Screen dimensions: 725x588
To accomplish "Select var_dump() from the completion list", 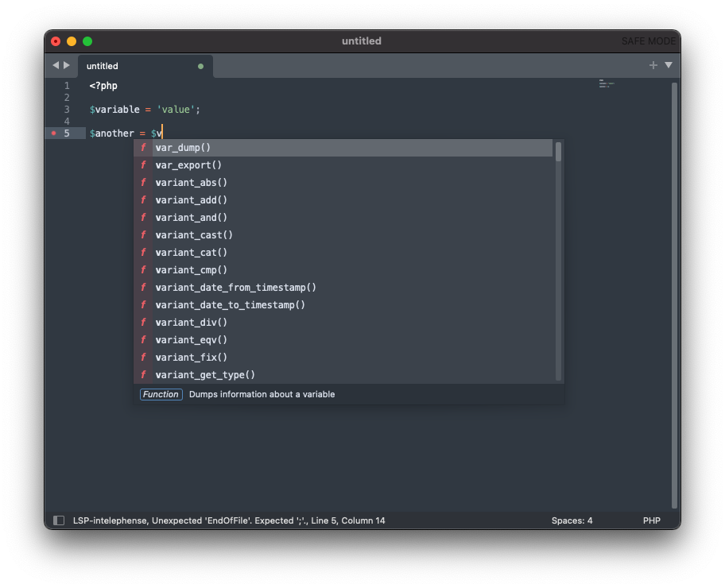I will (183, 147).
